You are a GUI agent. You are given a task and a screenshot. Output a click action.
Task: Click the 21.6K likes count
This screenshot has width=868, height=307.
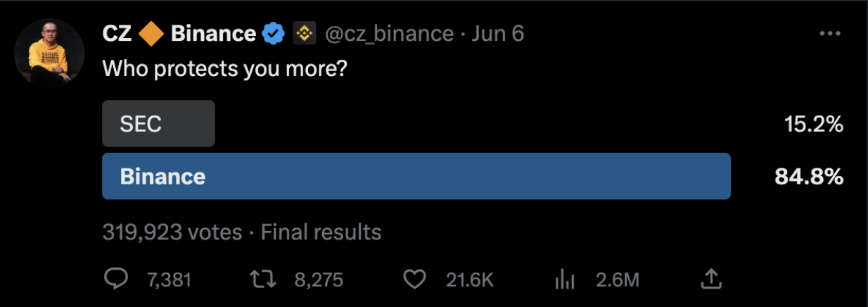pos(470,280)
